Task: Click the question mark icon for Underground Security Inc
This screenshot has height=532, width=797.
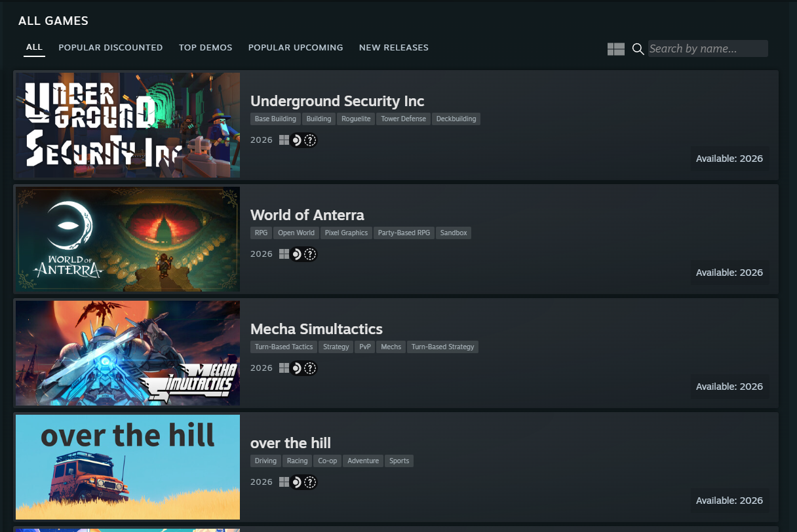Action: (x=311, y=140)
